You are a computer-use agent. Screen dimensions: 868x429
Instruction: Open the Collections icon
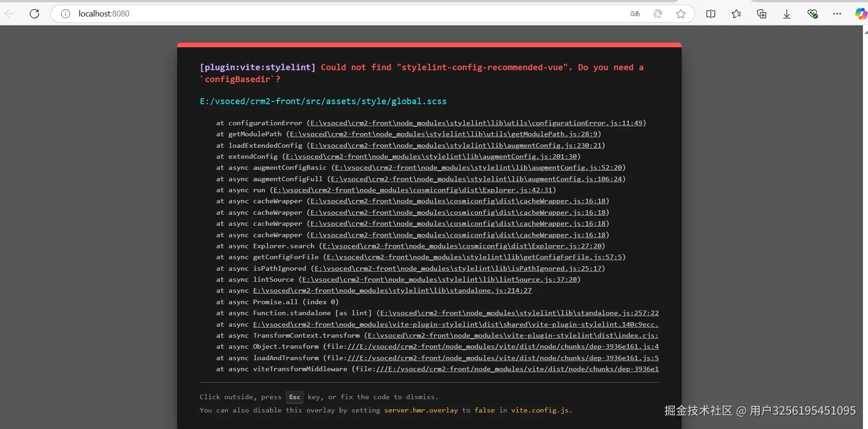pyautogui.click(x=762, y=14)
